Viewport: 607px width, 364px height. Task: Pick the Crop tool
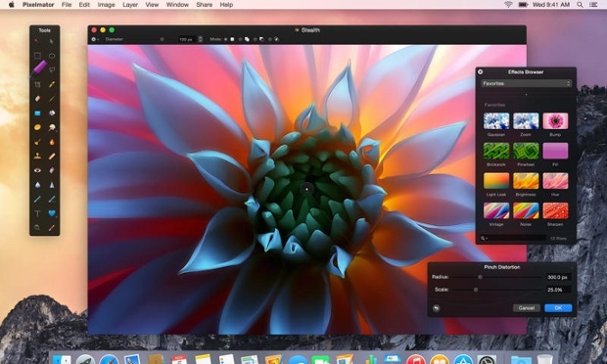pos(37,84)
